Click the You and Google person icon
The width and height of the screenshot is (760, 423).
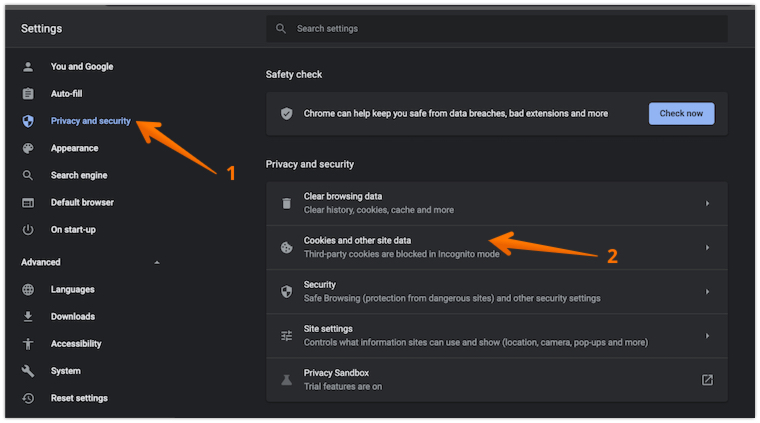[28, 67]
